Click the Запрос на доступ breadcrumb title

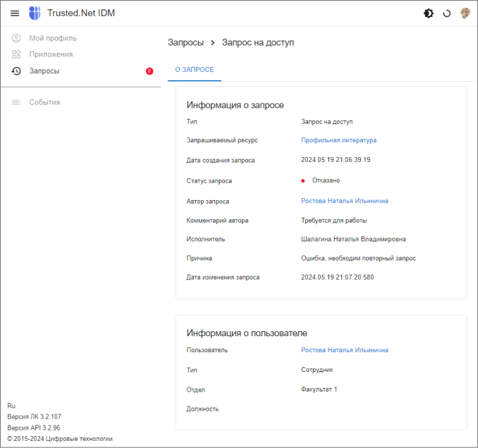coord(258,42)
